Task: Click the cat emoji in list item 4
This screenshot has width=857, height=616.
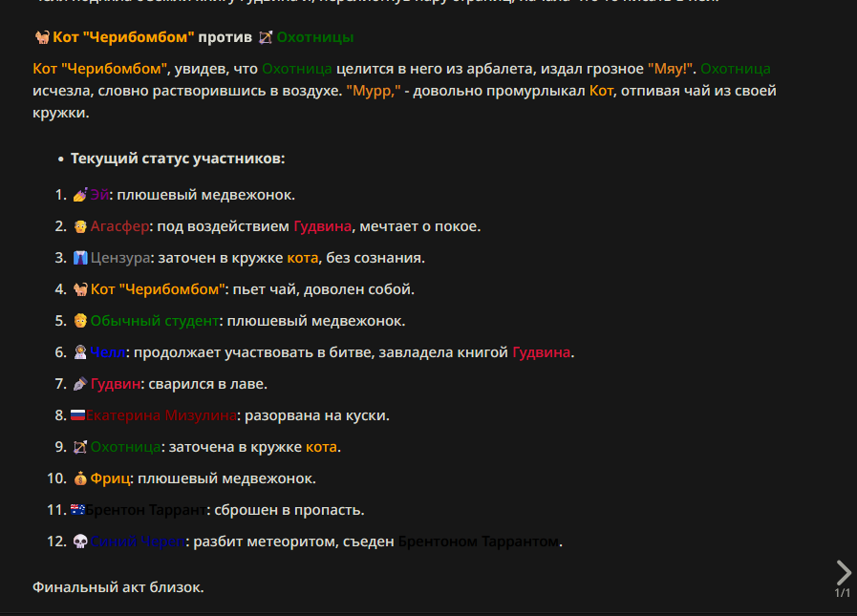Action: 80,289
